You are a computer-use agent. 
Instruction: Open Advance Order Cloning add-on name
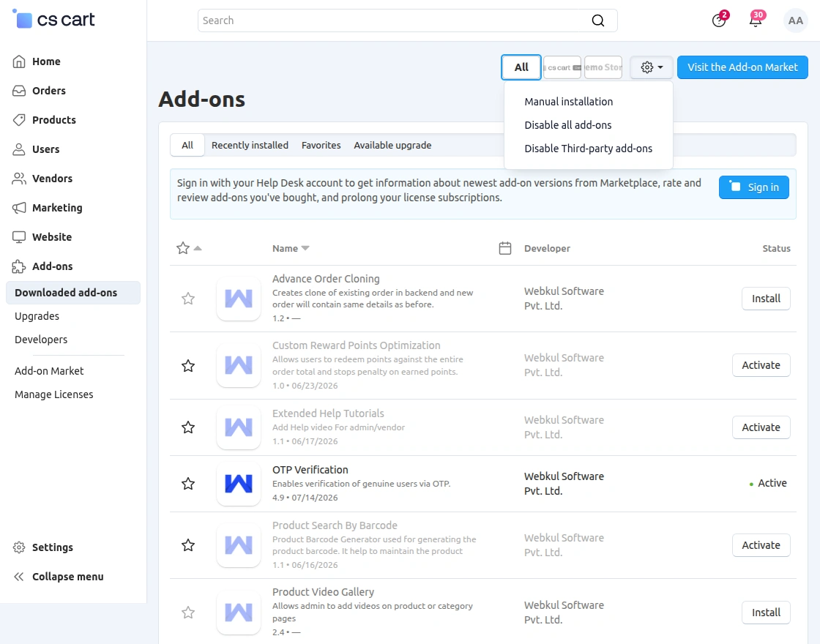[326, 279]
